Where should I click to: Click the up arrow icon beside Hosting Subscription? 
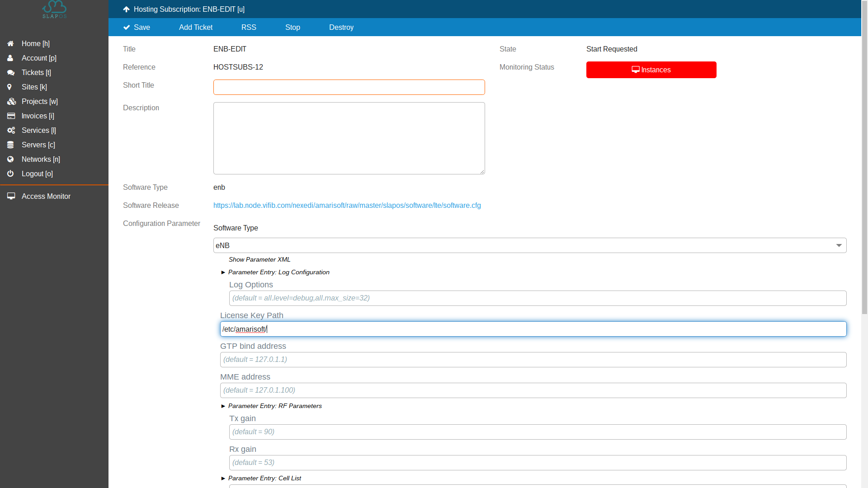pyautogui.click(x=126, y=9)
